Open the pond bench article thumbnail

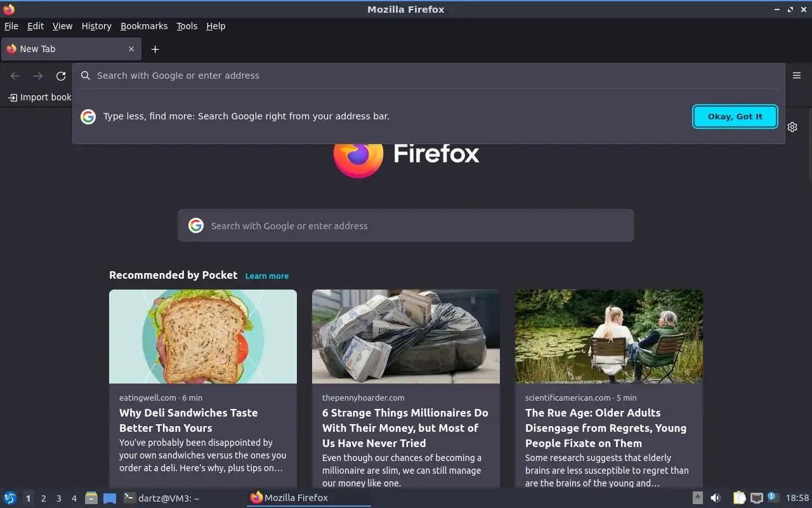click(609, 337)
